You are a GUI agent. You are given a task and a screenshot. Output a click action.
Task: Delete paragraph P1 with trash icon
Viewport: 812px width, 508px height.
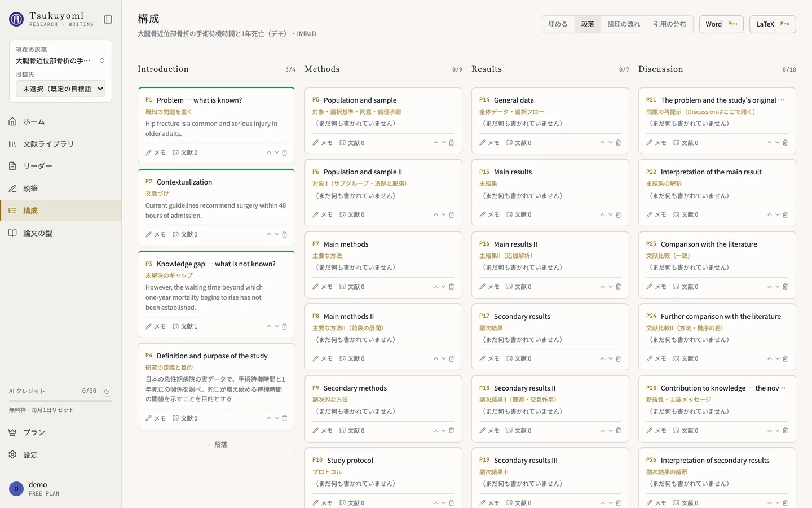285,152
